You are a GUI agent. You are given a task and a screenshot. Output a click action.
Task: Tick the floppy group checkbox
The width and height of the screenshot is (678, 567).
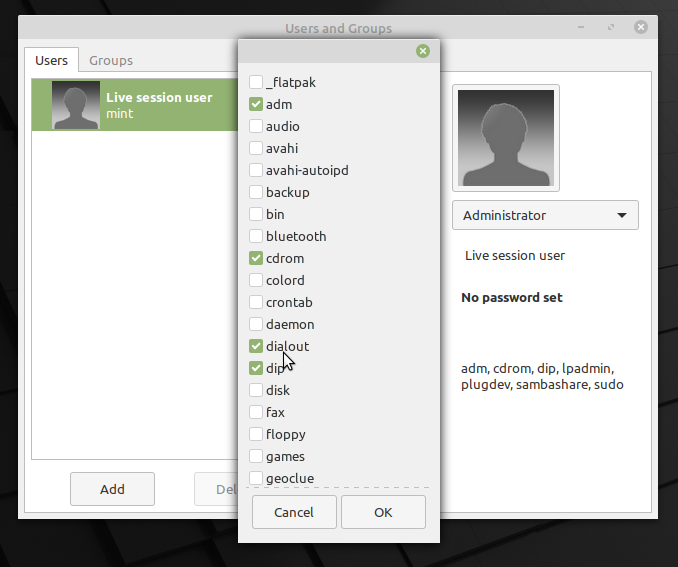coord(257,434)
